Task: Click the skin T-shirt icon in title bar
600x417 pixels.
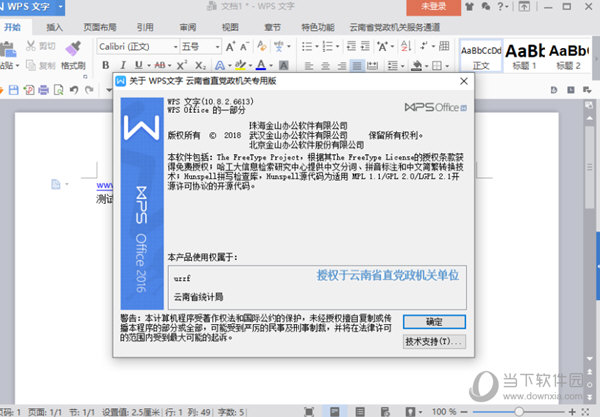Action: click(x=469, y=7)
